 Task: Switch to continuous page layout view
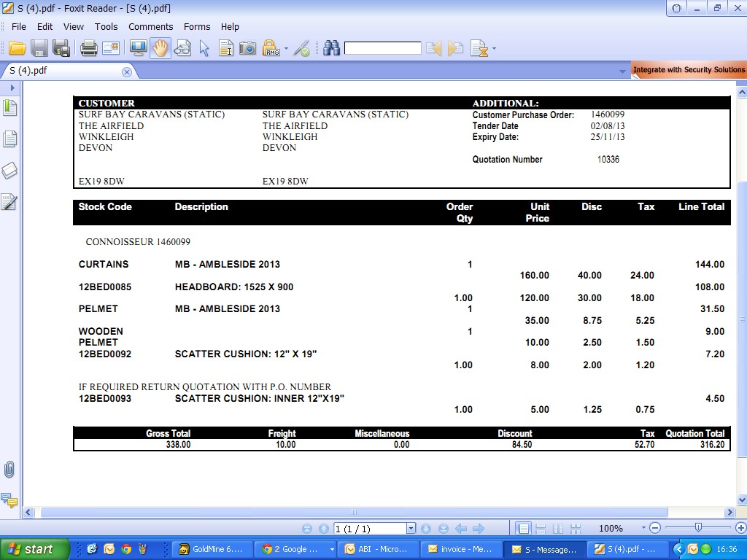(541, 529)
